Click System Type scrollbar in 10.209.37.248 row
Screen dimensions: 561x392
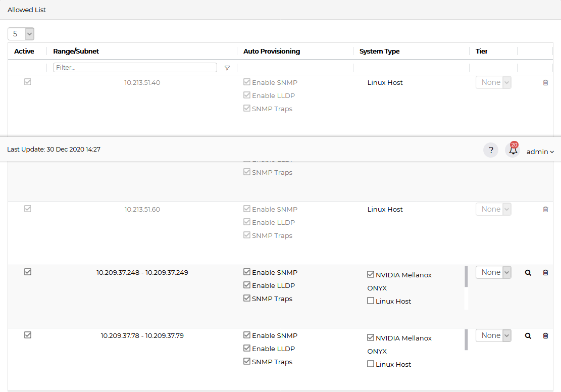point(466,277)
